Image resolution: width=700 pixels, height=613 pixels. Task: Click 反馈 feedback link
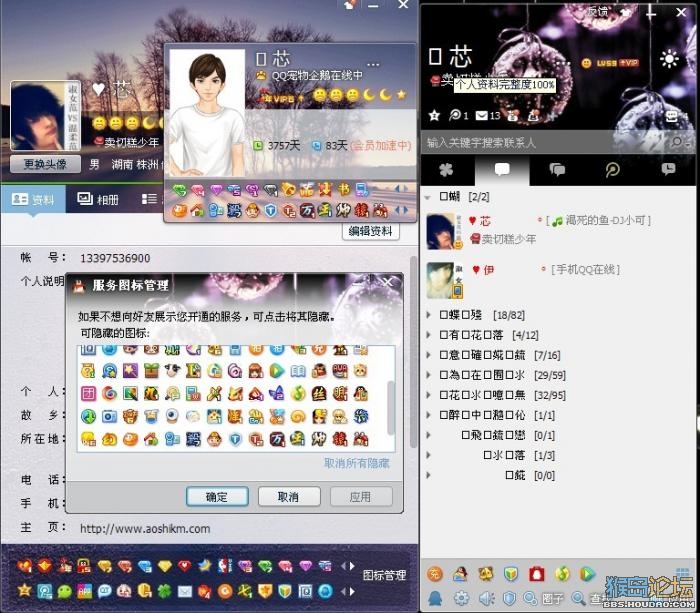coord(597,11)
